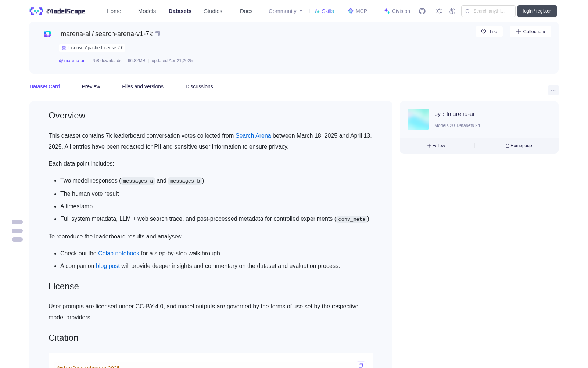Open the Models section
588x368 pixels.
tap(147, 11)
